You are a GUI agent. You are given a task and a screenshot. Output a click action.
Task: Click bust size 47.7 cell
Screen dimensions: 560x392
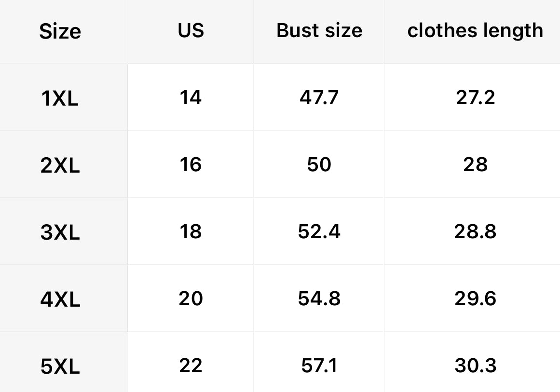[x=319, y=98]
